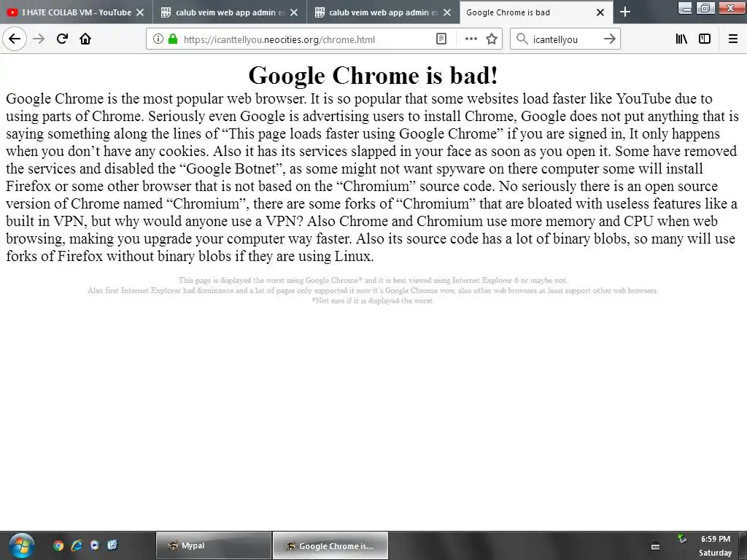747x560 pixels.
Task: Click the 6:59 PM Saturday clock
Action: click(715, 545)
